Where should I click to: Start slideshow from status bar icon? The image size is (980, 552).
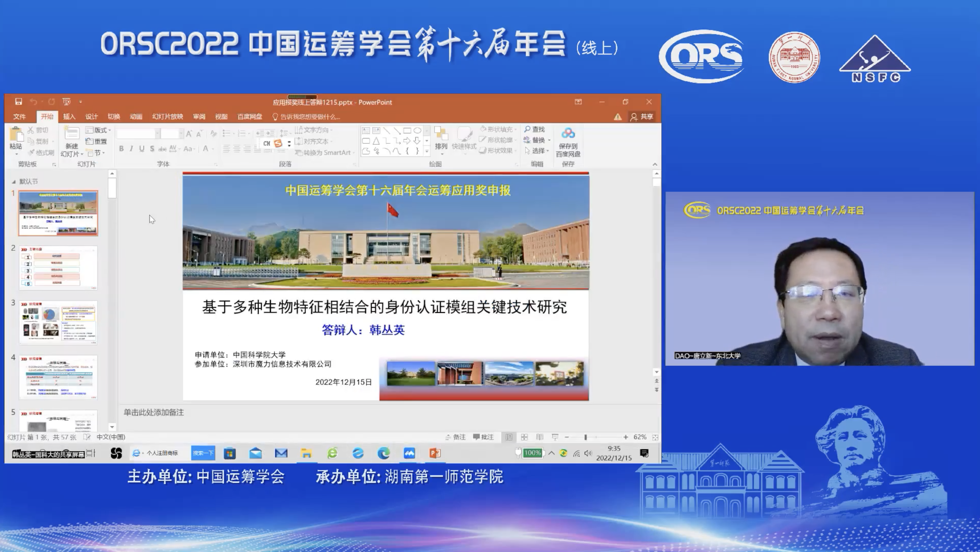555,437
